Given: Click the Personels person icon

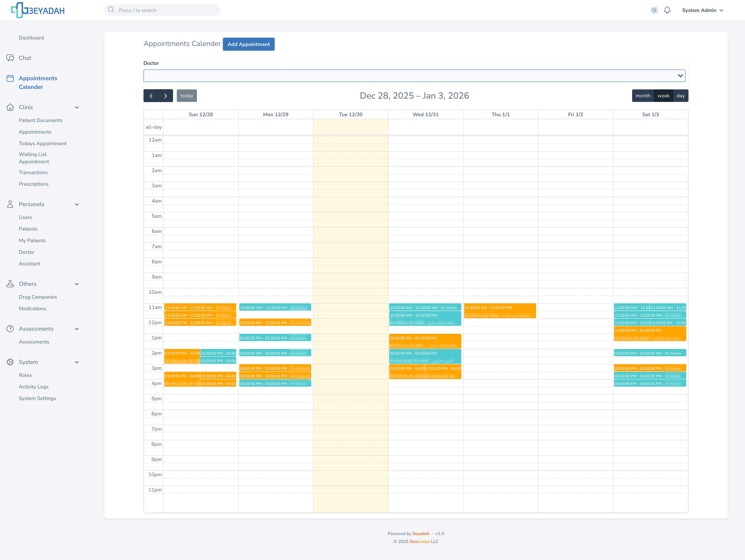Looking at the screenshot, I should [10, 204].
